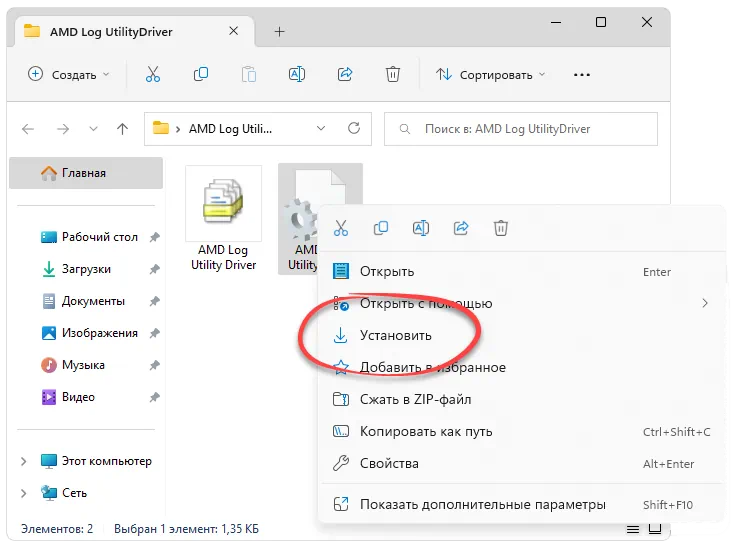Choose Показать дополнительные параметры
The height and width of the screenshot is (548, 736).
tap(522, 505)
